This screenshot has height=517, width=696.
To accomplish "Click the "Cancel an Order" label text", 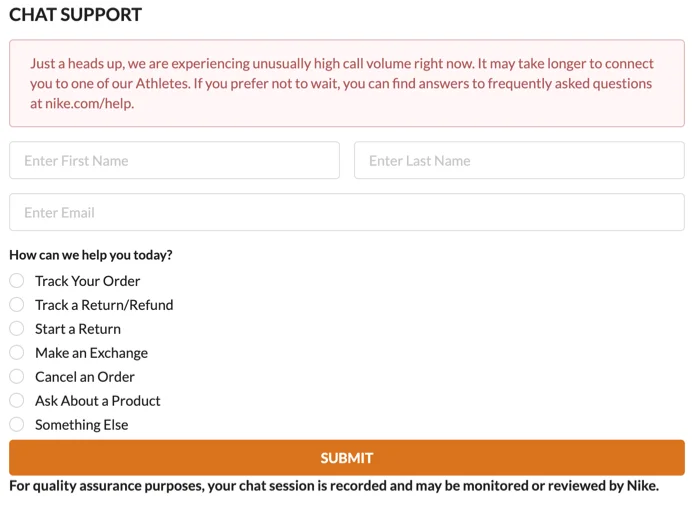I will point(85,377).
